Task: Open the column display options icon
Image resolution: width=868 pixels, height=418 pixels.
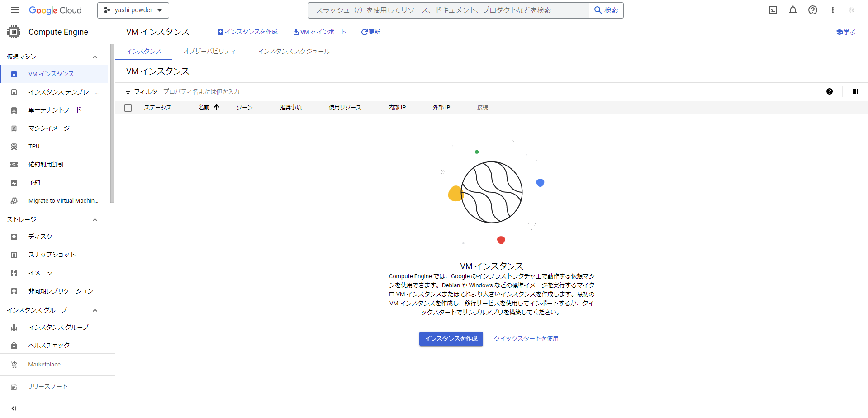Action: pos(855,91)
